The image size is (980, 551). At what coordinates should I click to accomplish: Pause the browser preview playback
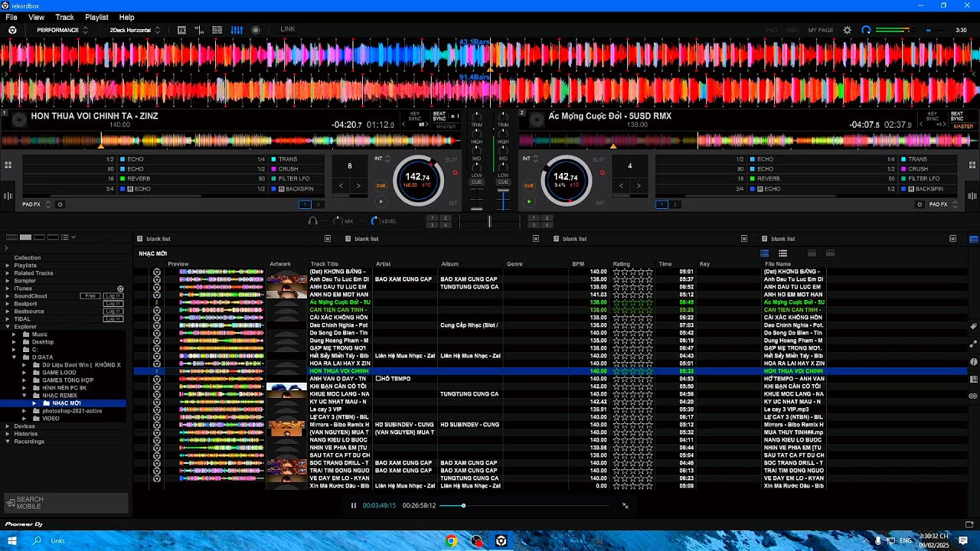coord(353,505)
